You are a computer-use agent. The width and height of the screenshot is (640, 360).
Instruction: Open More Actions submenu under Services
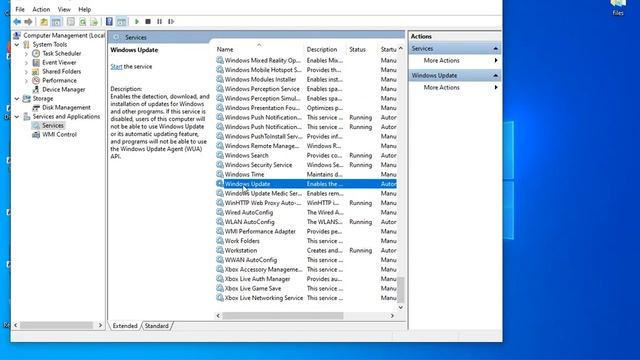coord(455,60)
